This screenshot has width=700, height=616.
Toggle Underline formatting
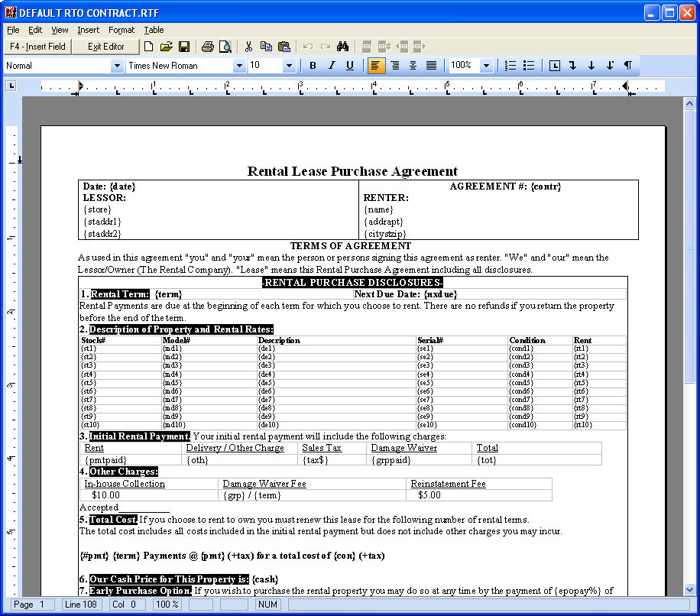tap(349, 66)
